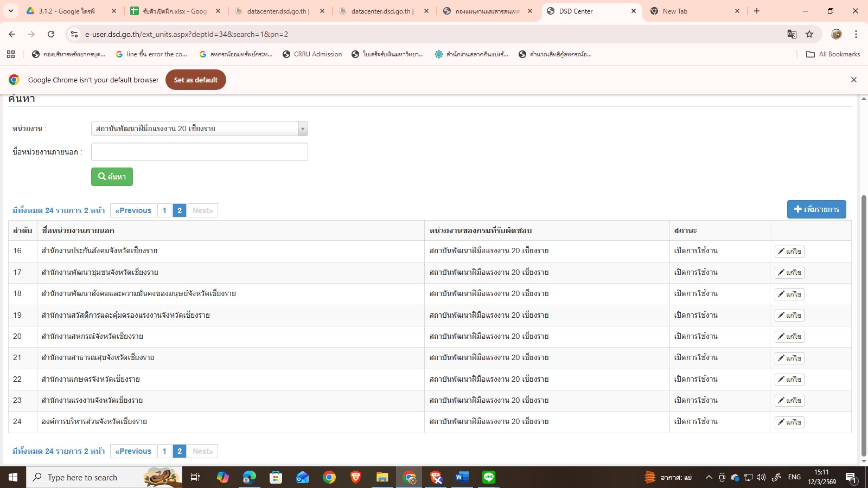Edit row 16 using its pencil button
The width and height of the screenshot is (868, 488).
[789, 252]
